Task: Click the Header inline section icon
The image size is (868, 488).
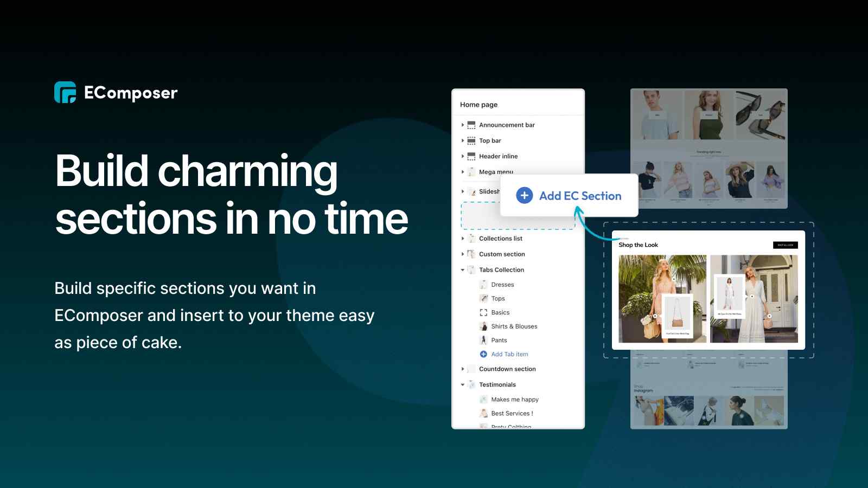Action: [x=471, y=156]
